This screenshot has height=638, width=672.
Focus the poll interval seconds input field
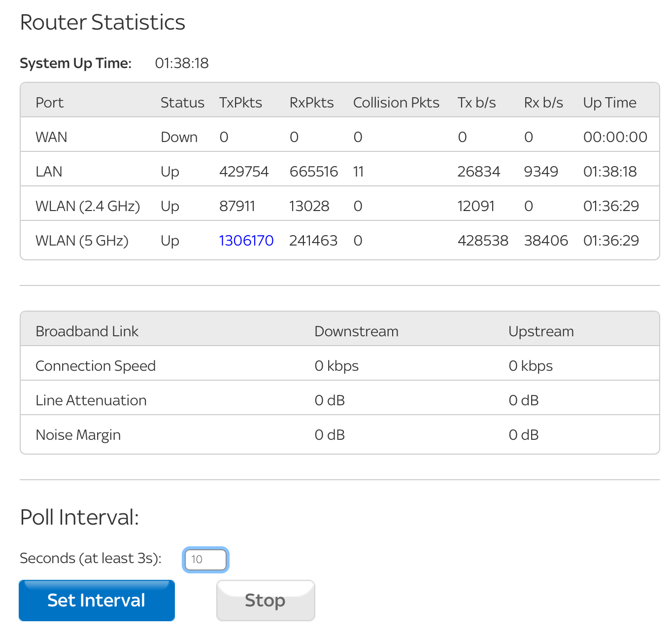(x=205, y=560)
